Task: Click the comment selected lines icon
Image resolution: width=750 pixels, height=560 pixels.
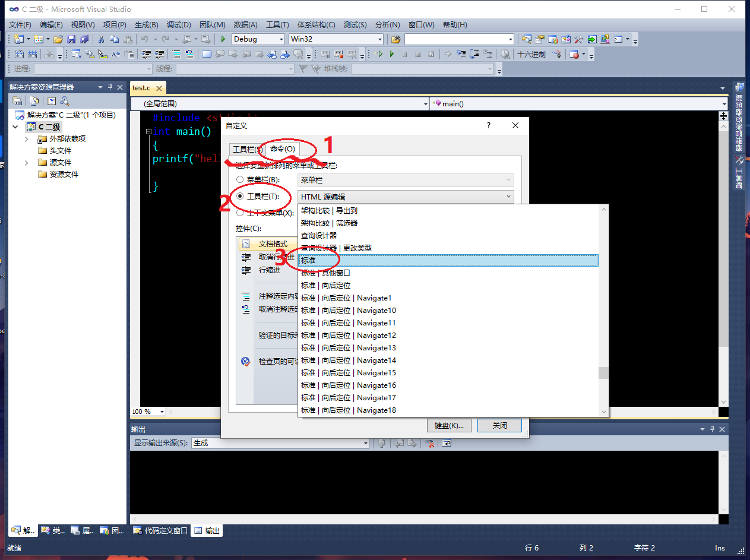Action: [176, 54]
